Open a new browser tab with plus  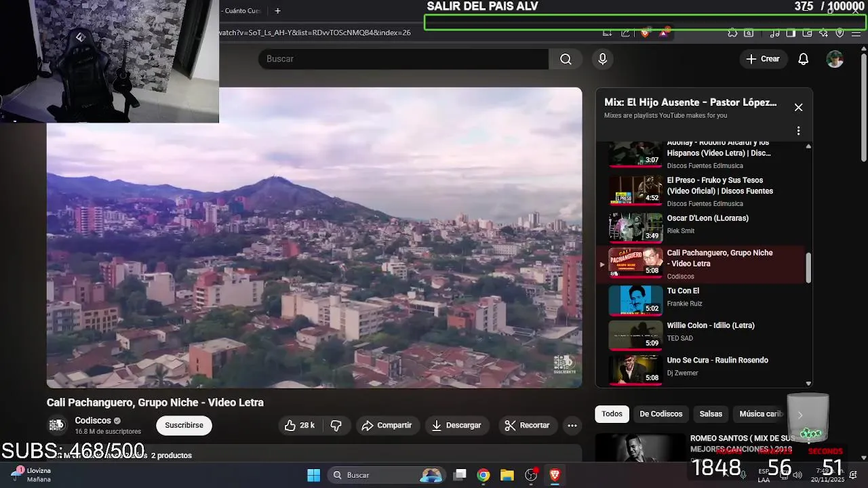(277, 10)
